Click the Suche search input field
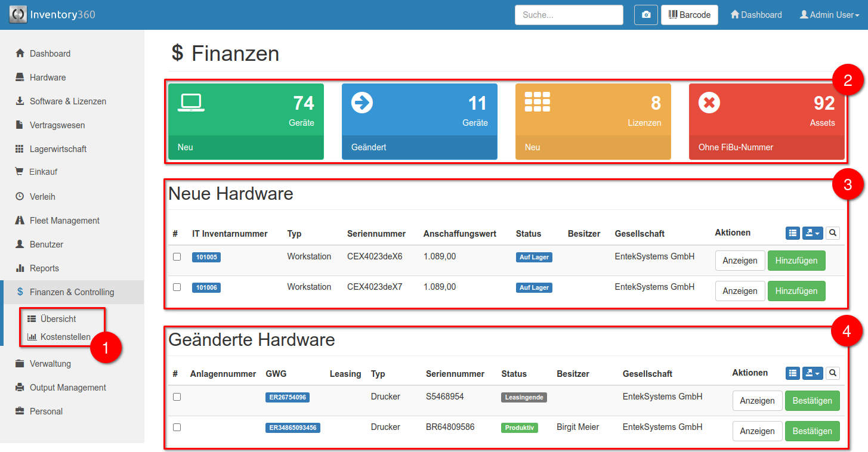 tap(568, 14)
